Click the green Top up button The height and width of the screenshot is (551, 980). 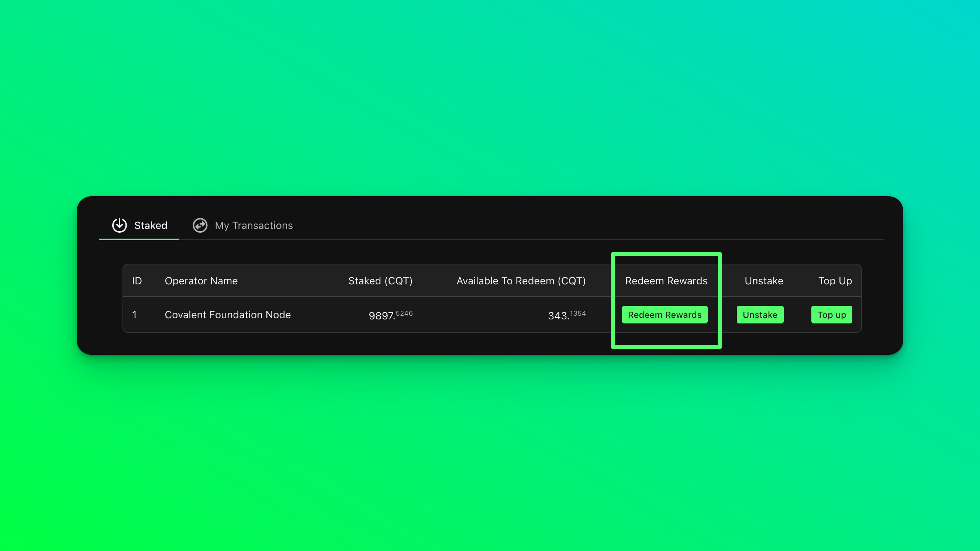[832, 315]
